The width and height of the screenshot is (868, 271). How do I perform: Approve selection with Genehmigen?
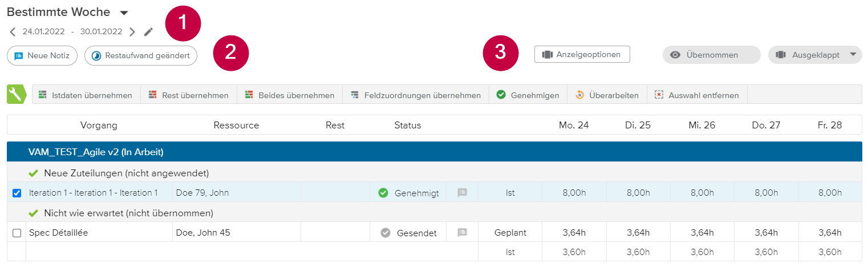[528, 95]
